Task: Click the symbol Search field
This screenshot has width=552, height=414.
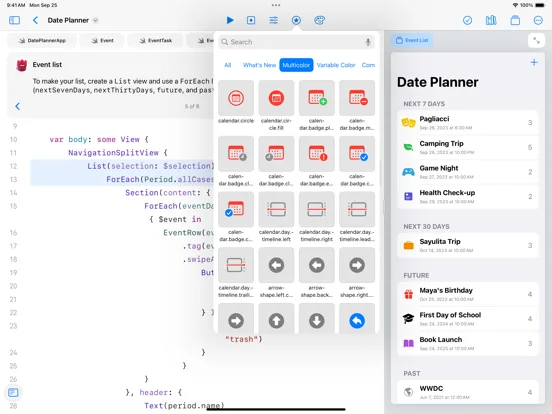Action: pos(296,42)
